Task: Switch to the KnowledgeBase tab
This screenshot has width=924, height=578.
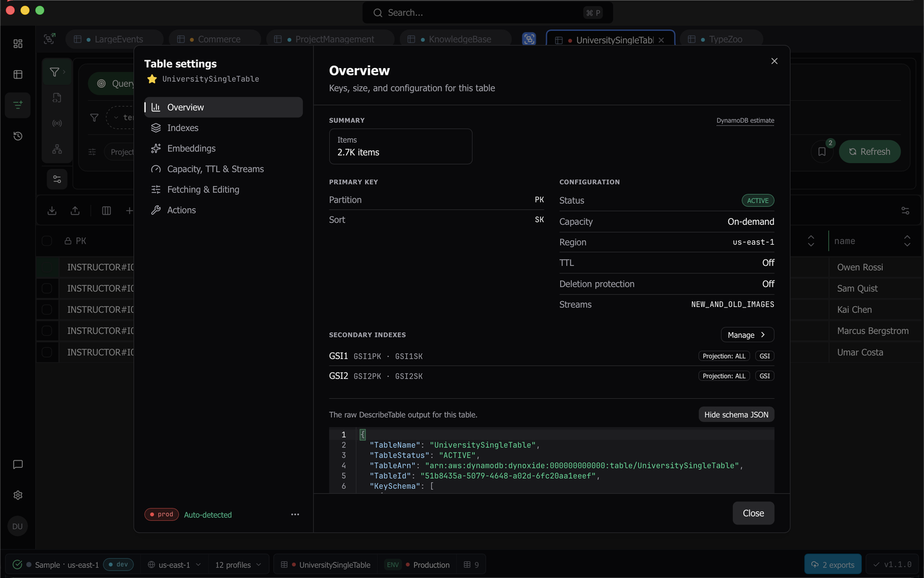Action: click(455, 39)
